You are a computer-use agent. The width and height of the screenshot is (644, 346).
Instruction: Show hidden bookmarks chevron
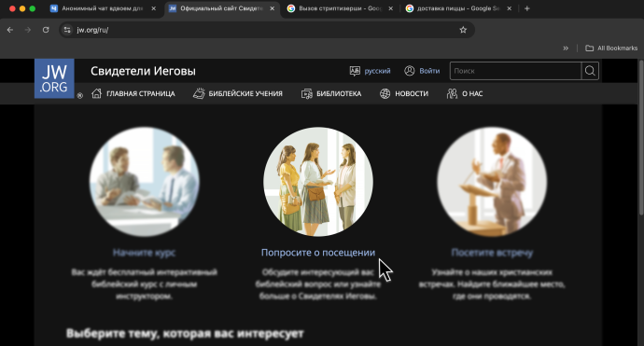566,48
